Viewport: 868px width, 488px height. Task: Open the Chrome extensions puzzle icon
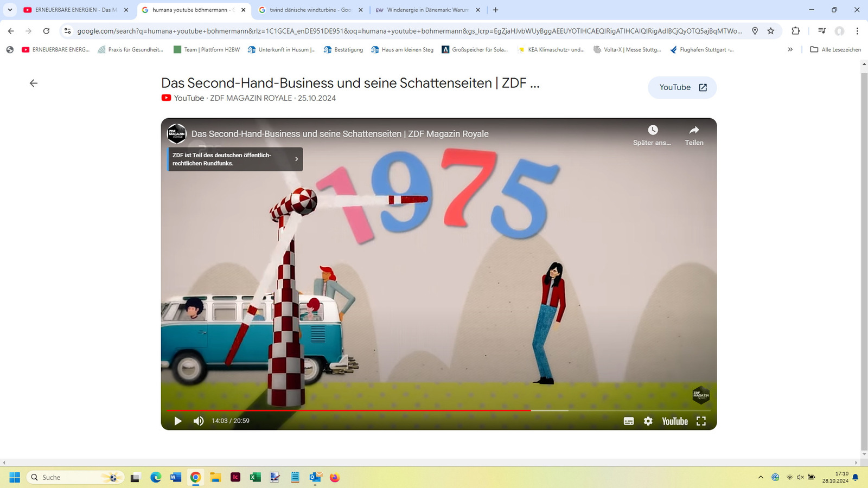click(796, 31)
